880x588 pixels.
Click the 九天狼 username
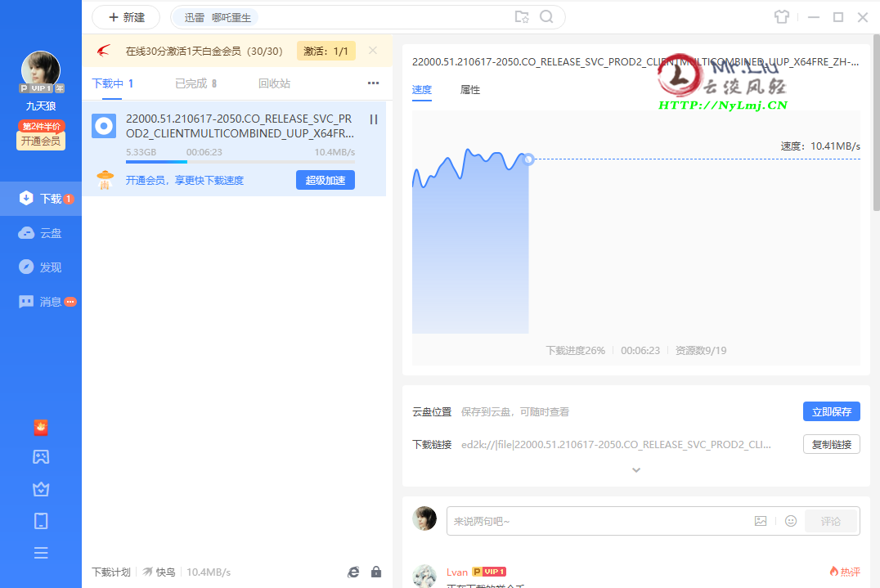click(41, 106)
